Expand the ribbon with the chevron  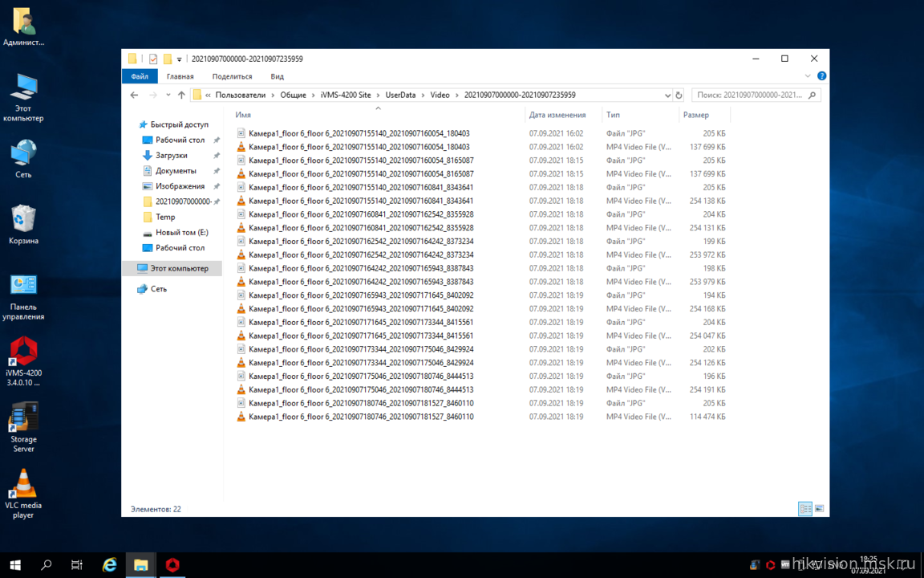[x=808, y=76]
